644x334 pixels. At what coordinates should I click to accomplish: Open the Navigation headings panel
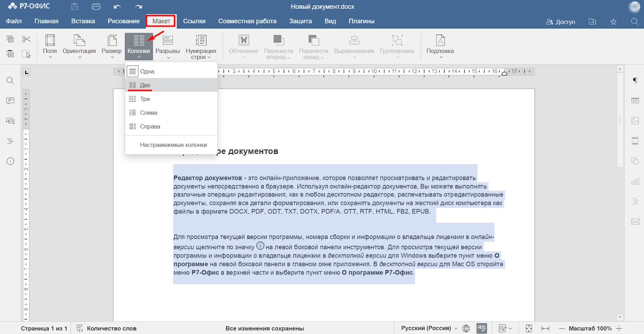point(10,141)
